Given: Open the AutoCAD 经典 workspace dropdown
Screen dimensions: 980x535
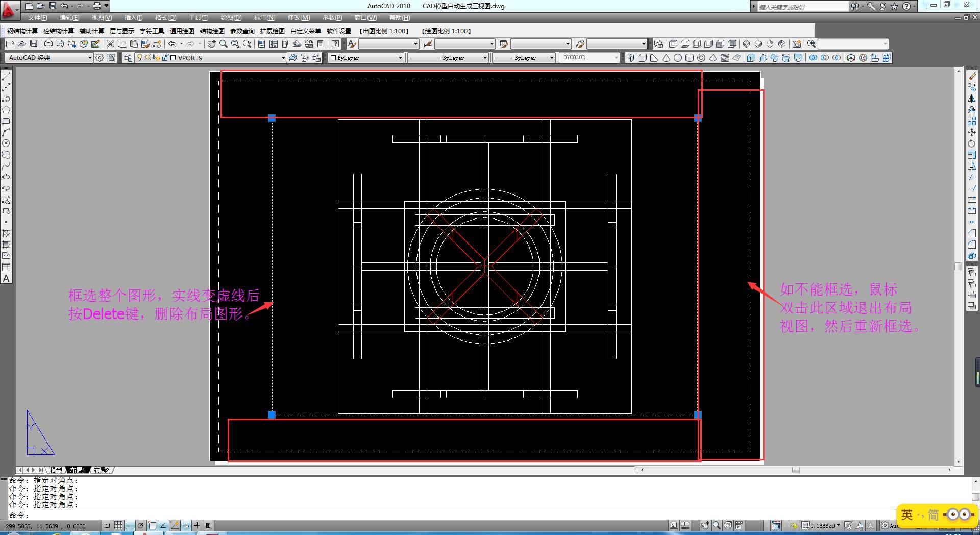Looking at the screenshot, I should (x=49, y=58).
